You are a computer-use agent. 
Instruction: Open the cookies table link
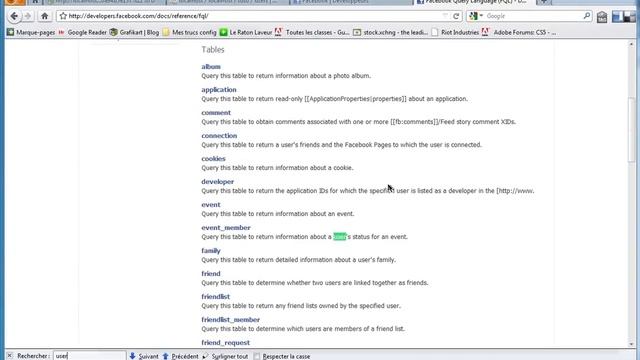[x=213, y=158]
